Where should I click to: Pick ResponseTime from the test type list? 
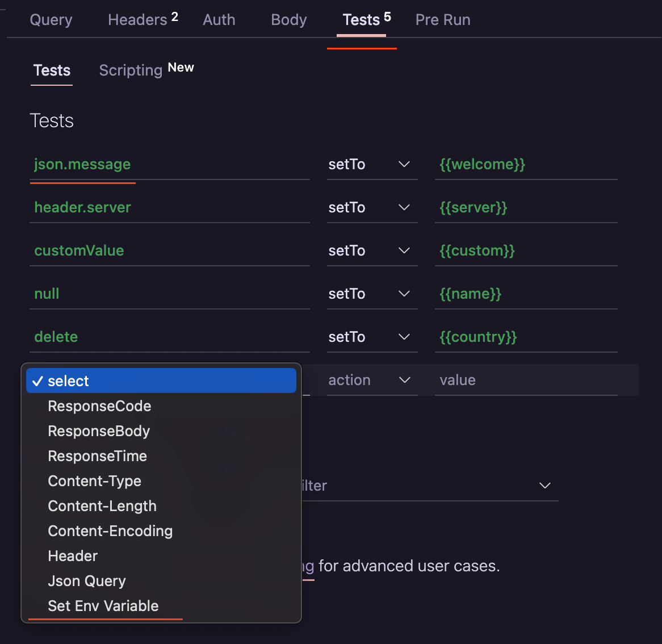coord(97,455)
